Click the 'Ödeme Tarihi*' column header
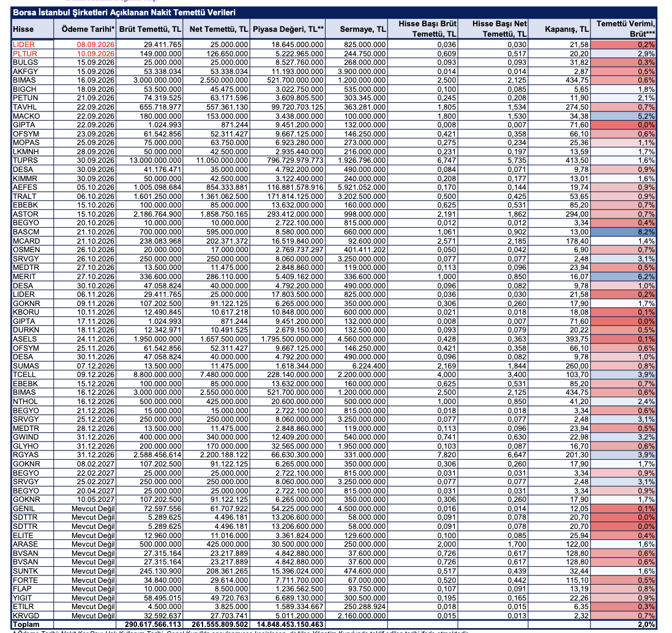This screenshot has height=633, width=672. tap(88, 29)
